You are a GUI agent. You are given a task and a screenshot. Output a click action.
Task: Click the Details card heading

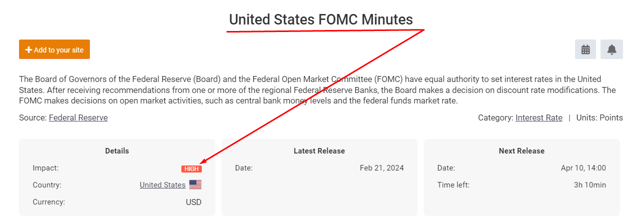117,151
